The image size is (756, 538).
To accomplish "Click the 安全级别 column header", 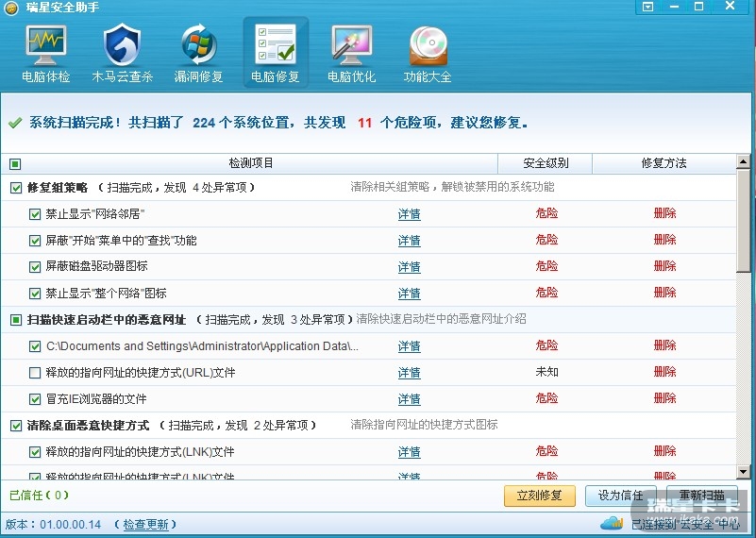I will (x=546, y=163).
